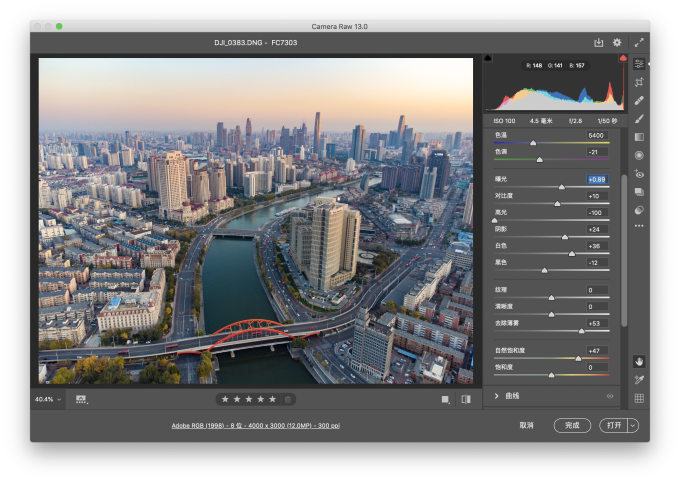Click the 阴影 shadows slider handle
680x482 pixels.
(565, 237)
